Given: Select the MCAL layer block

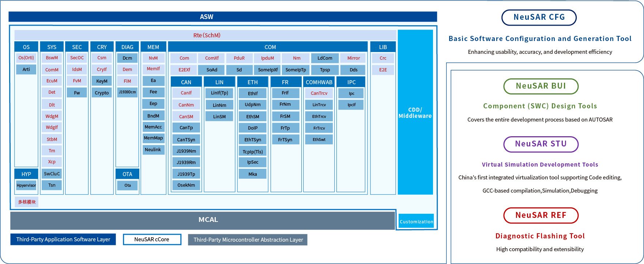Looking at the screenshot, I should (x=203, y=220).
